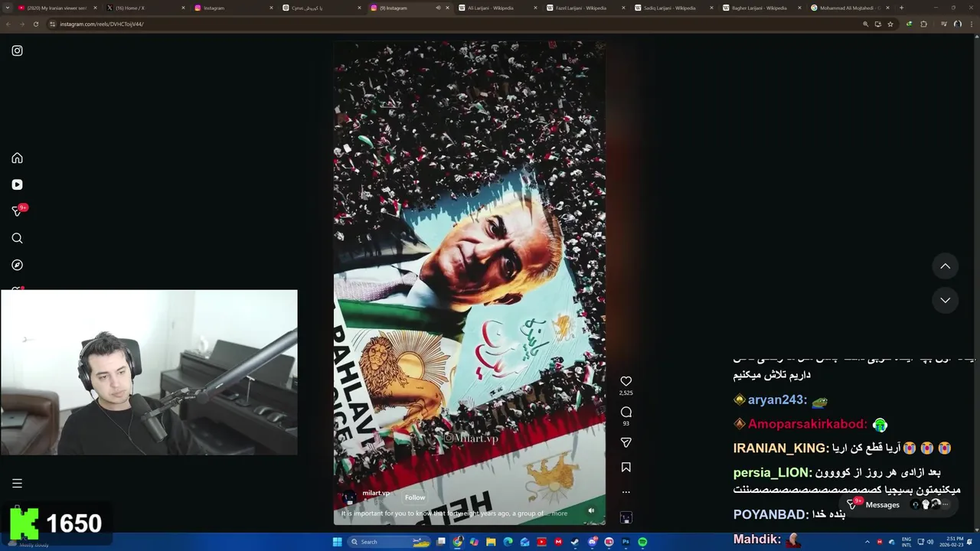The width and height of the screenshot is (980, 551).
Task: Open the three-dot options on reel
Action: (626, 492)
